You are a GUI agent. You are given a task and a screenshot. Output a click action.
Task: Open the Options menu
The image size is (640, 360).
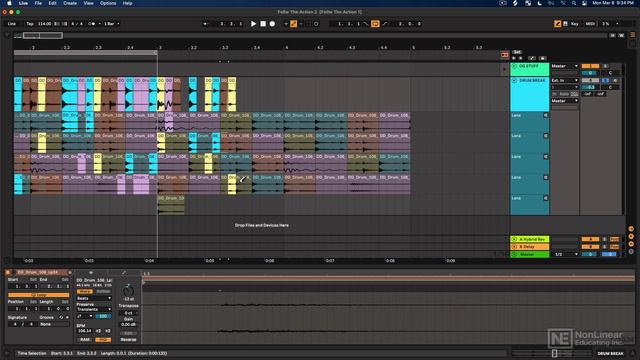click(108, 3)
